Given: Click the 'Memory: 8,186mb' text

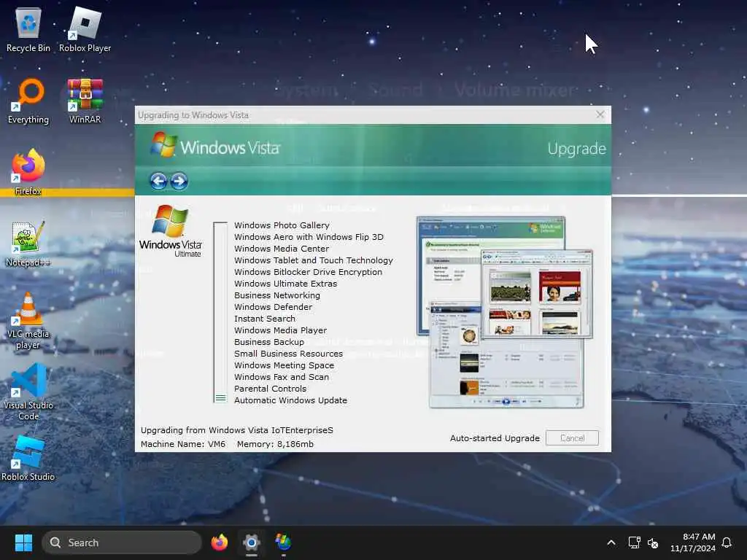Looking at the screenshot, I should (x=275, y=444).
